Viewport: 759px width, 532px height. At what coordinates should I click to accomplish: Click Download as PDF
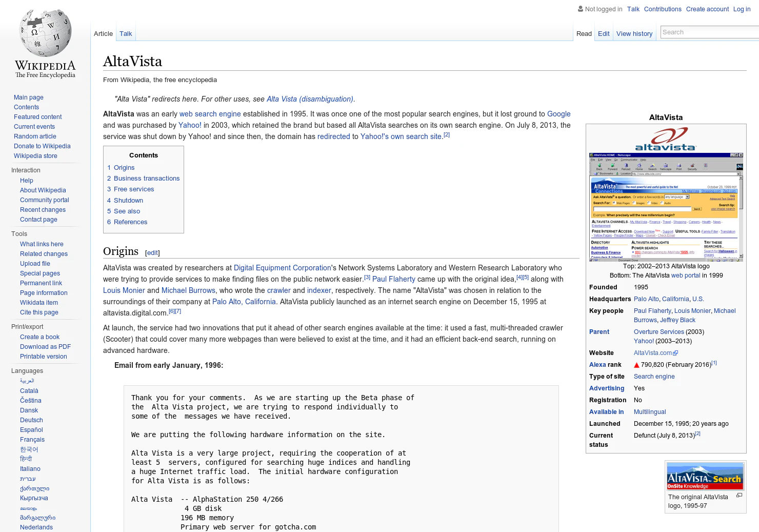45,347
